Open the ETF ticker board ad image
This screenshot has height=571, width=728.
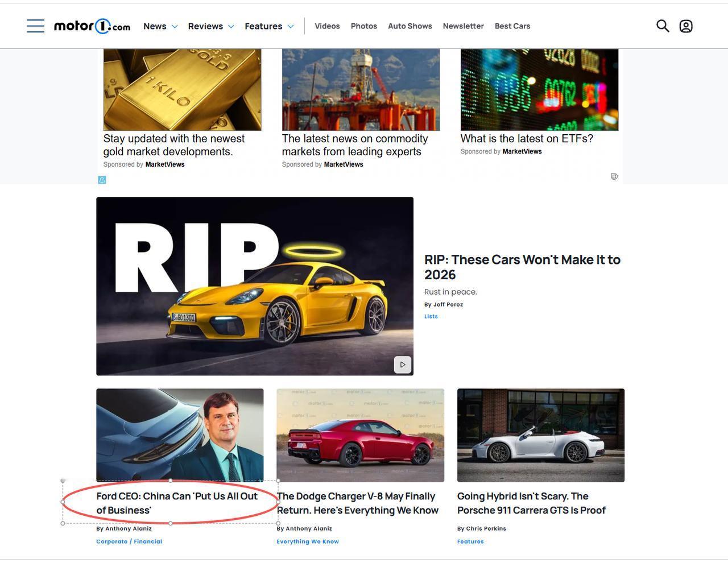click(x=539, y=89)
